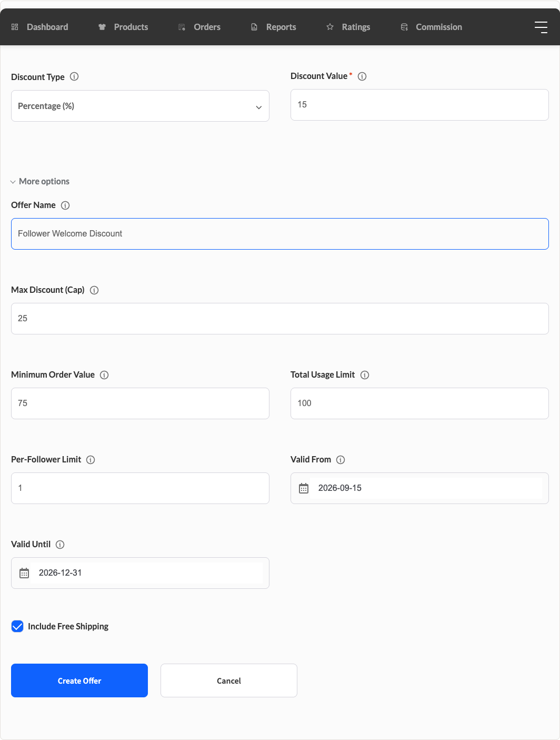Collapse the More options section
The image size is (560, 740).
(40, 181)
